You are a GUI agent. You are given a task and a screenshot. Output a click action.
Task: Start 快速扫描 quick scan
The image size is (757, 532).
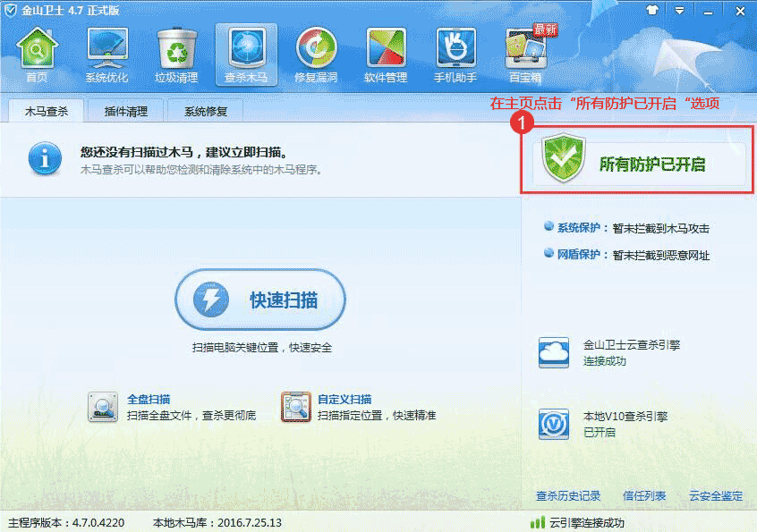(260, 300)
